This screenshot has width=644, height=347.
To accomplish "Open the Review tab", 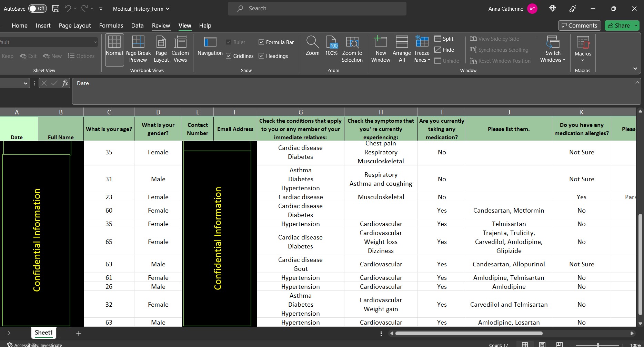I will coord(161,25).
